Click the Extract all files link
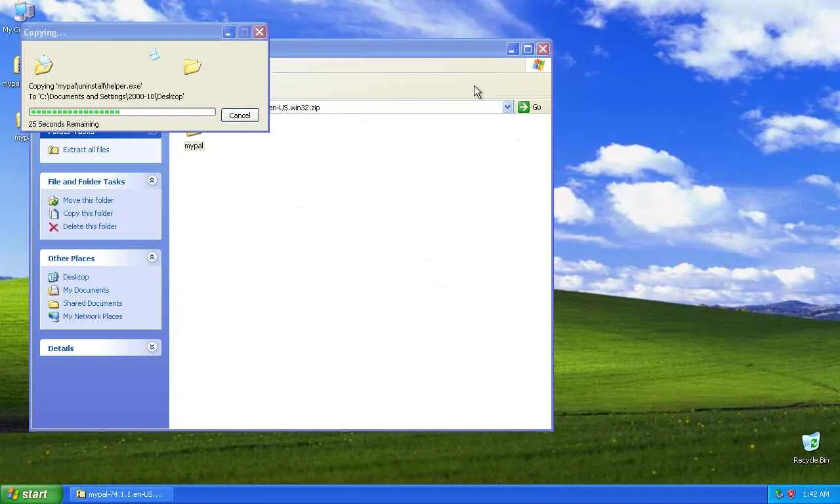840x504 pixels. 86,150
